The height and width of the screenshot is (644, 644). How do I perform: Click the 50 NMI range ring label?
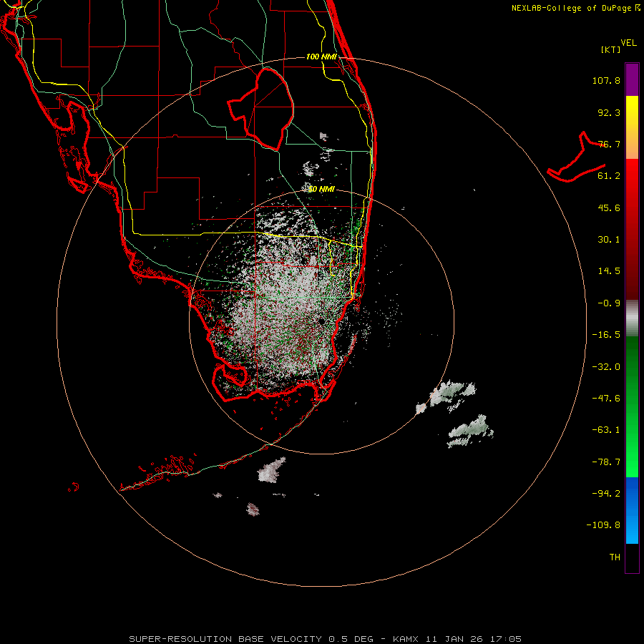click(321, 190)
